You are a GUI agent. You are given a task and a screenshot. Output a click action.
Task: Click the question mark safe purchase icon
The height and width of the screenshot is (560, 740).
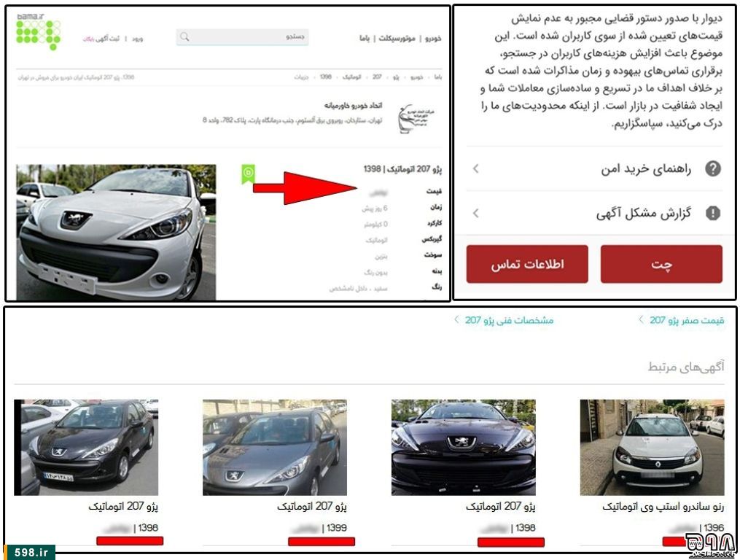[x=712, y=168]
